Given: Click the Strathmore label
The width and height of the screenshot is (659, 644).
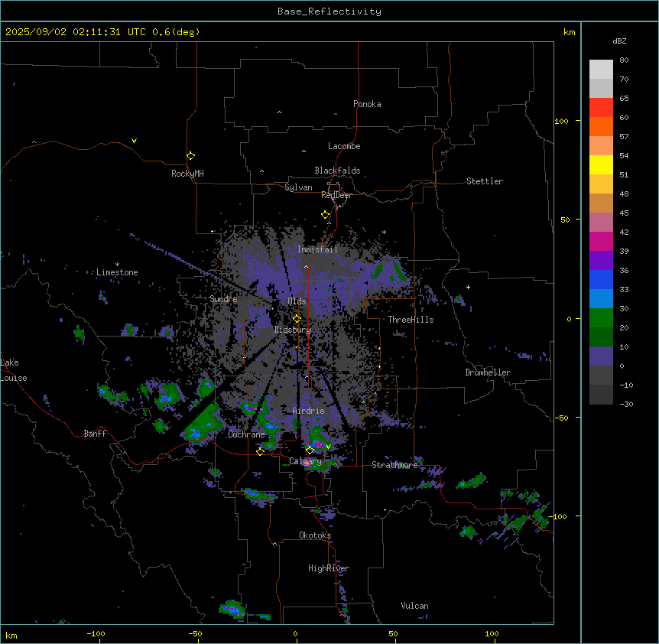Looking at the screenshot, I should click(x=394, y=465).
